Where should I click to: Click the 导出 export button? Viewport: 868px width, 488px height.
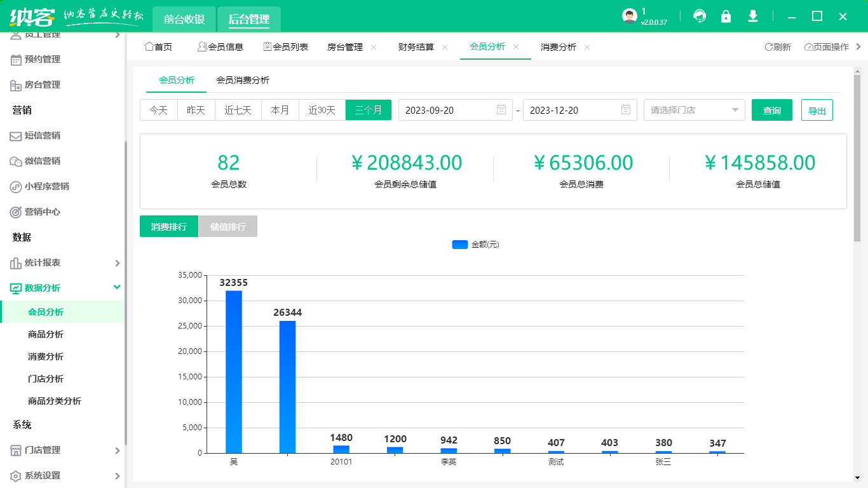click(x=817, y=110)
